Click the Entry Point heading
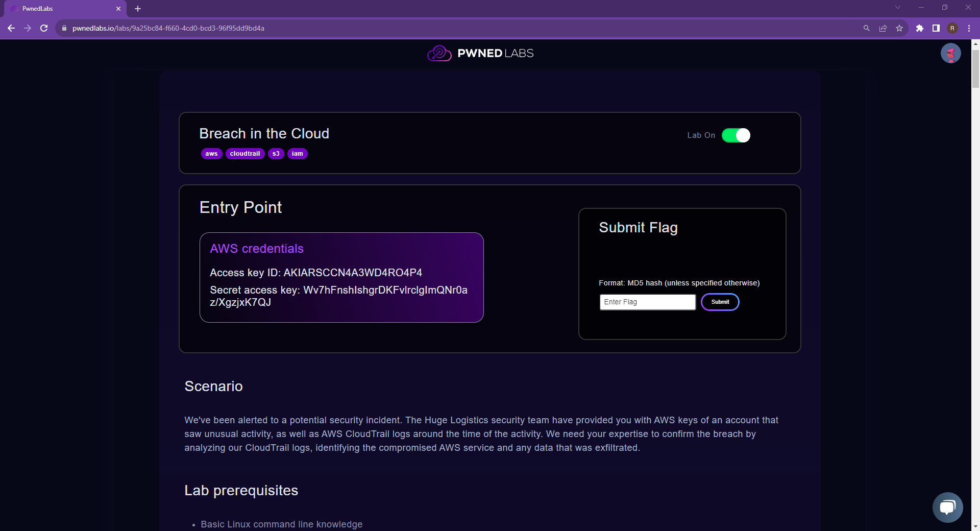 click(x=240, y=207)
